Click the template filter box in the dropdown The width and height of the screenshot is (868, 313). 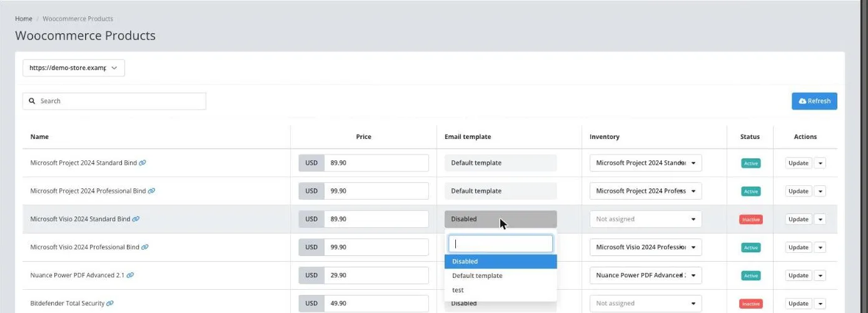tap(501, 244)
